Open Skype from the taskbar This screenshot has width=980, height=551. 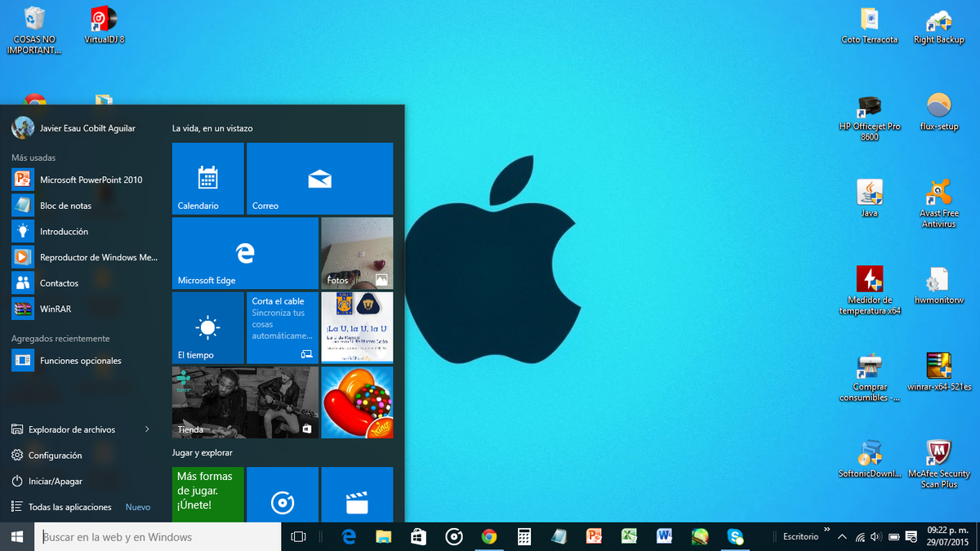[x=735, y=536]
